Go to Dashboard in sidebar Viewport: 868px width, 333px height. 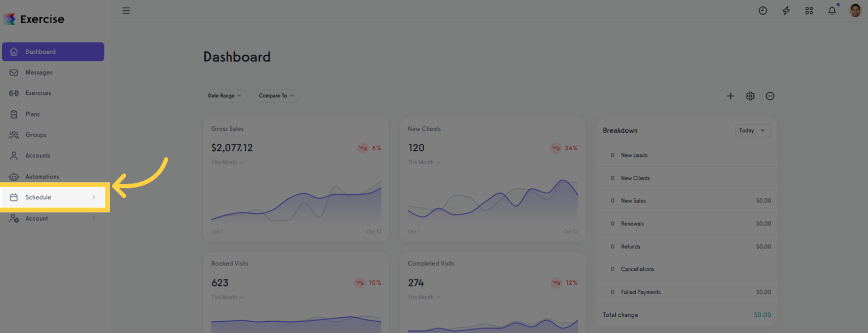(x=53, y=52)
